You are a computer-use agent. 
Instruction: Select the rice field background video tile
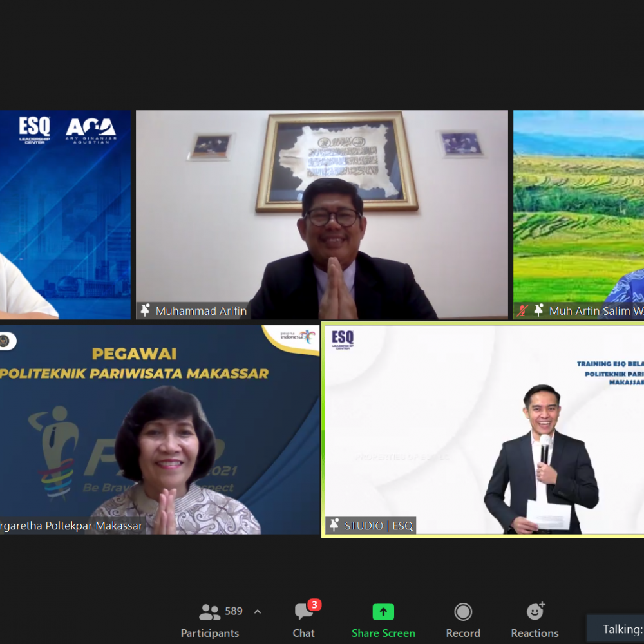(578, 206)
